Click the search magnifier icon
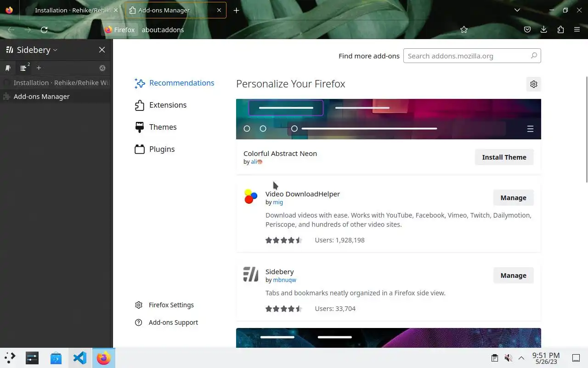Image resolution: width=588 pixels, height=368 pixels. [x=534, y=56]
